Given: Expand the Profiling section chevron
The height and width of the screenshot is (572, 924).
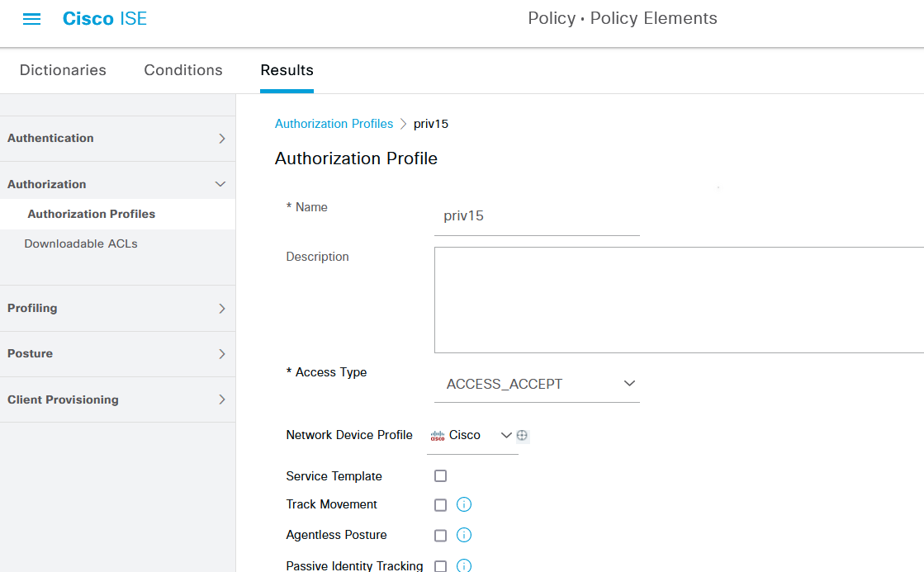Looking at the screenshot, I should click(x=221, y=309).
